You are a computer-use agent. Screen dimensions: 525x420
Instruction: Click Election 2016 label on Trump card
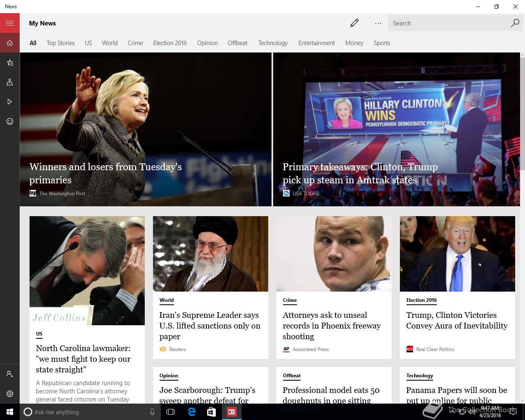pyautogui.click(x=422, y=300)
